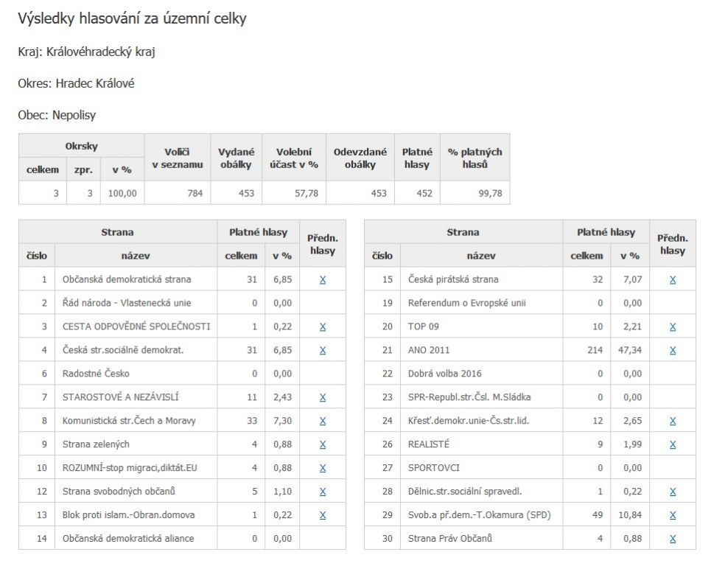Click the Volební účast v % header
The width and height of the screenshot is (728, 566).
click(x=294, y=158)
